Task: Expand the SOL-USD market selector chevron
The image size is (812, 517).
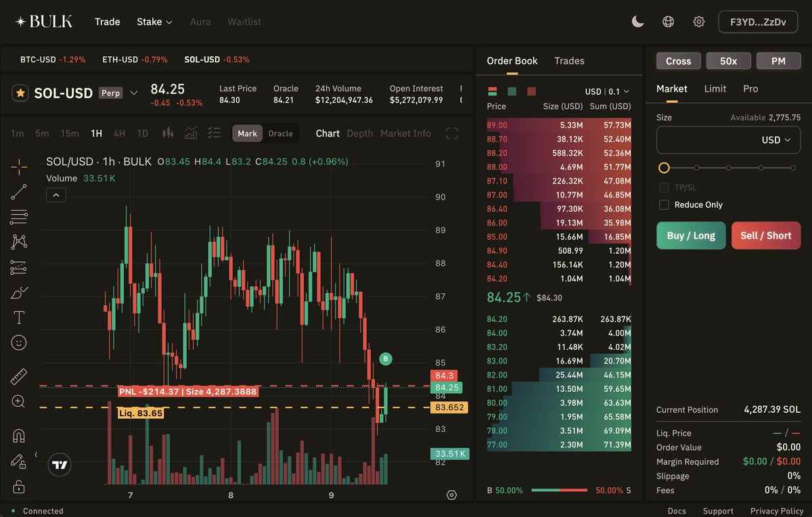Action: [134, 93]
